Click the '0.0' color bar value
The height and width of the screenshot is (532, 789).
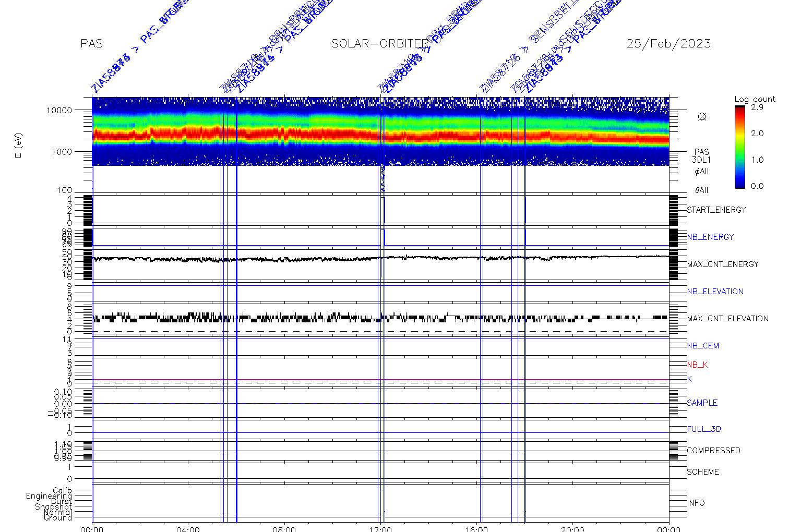tap(757, 186)
